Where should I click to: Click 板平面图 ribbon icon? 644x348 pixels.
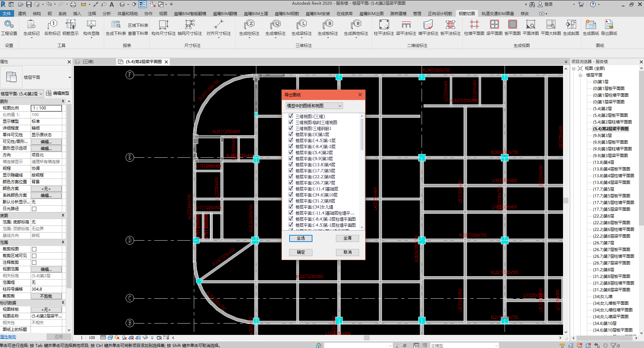[513, 27]
